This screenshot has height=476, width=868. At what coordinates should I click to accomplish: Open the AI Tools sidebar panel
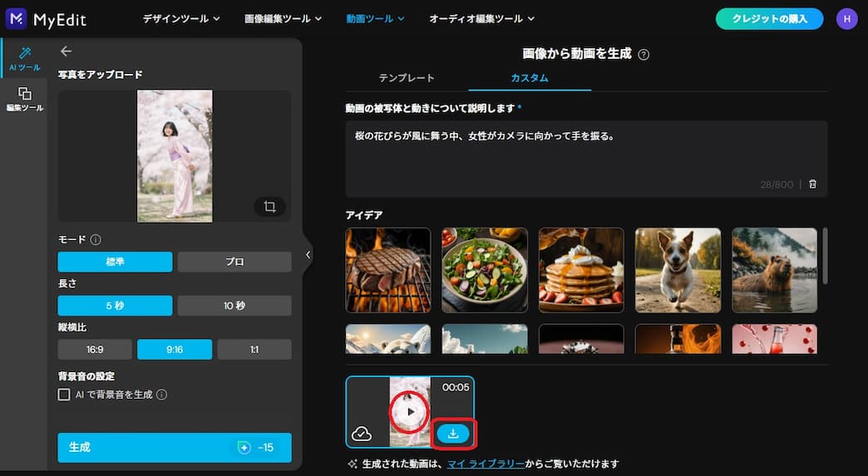(x=24, y=58)
